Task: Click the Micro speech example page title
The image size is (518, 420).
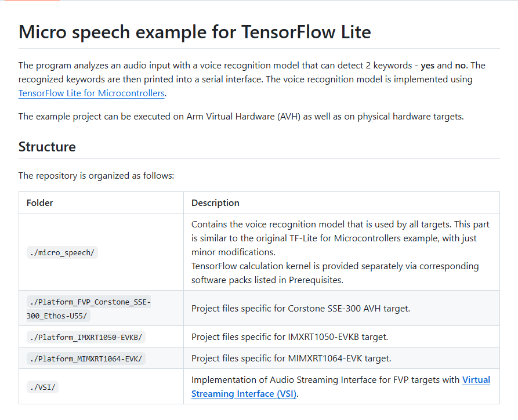Action: [x=194, y=32]
